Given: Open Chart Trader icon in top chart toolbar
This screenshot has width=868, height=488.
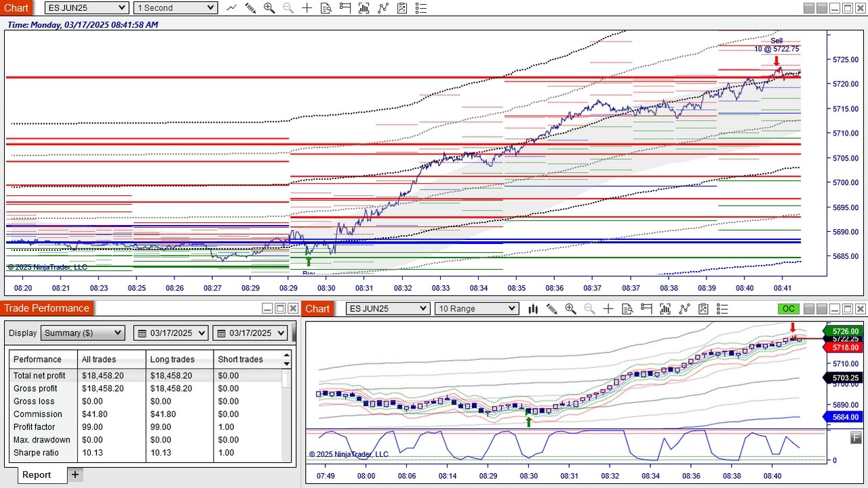Looking at the screenshot, I should click(345, 7).
